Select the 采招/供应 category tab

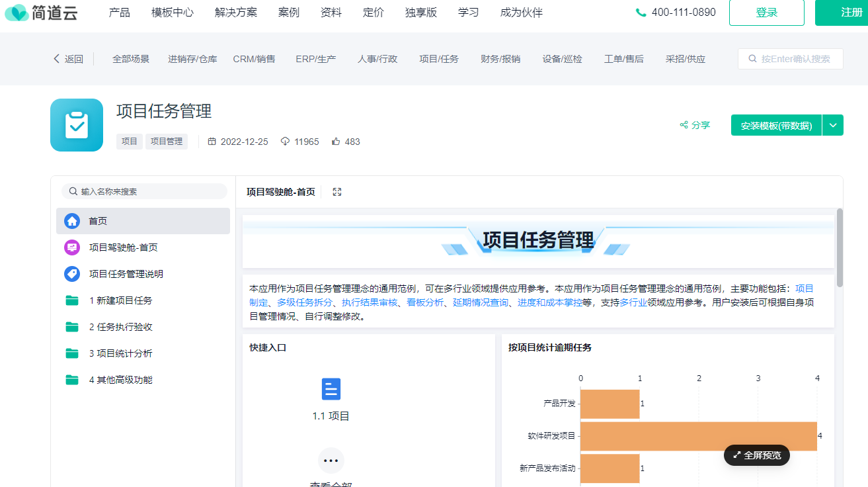pos(686,59)
